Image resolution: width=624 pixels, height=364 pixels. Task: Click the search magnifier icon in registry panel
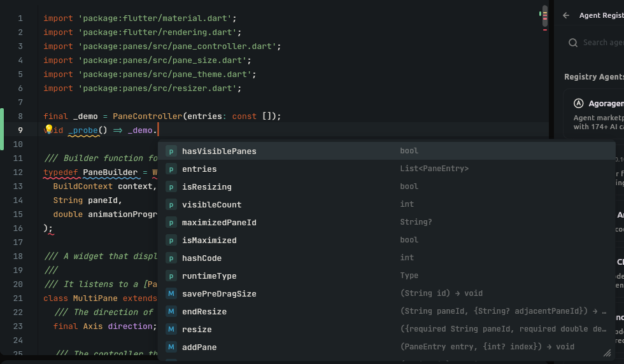[572, 43]
